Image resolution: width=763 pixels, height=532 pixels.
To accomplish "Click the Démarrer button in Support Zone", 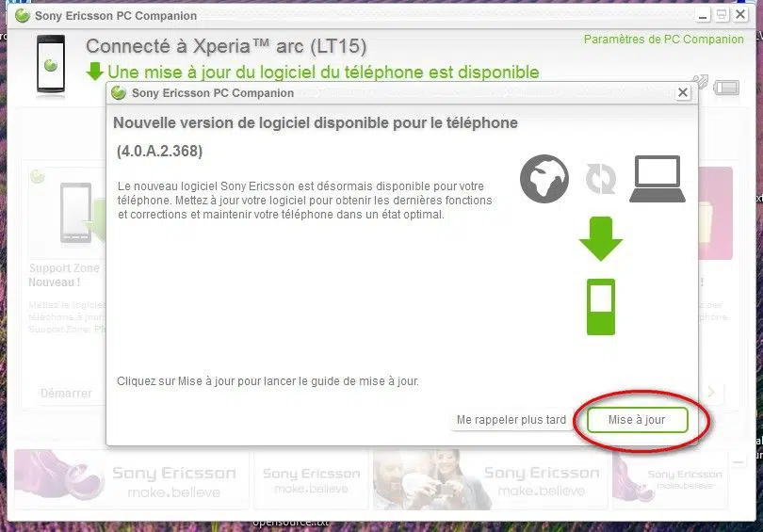I will pos(66,393).
